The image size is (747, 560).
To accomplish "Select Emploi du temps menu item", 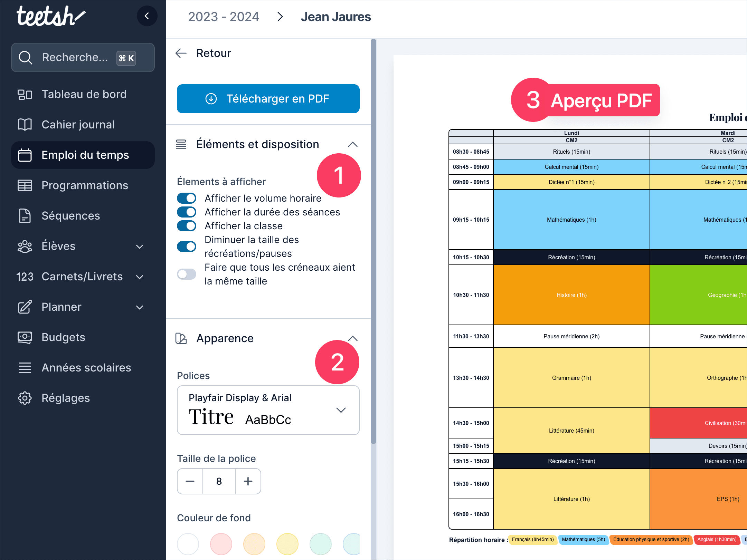I will point(83,155).
